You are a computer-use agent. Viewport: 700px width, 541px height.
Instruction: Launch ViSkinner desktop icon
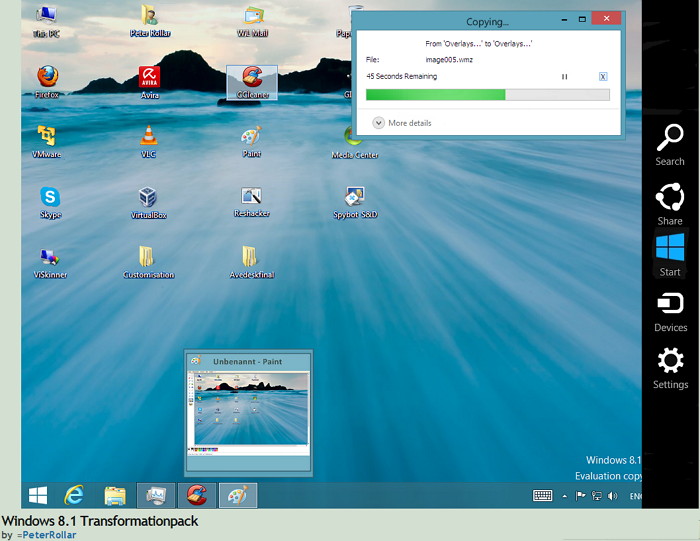click(x=50, y=263)
